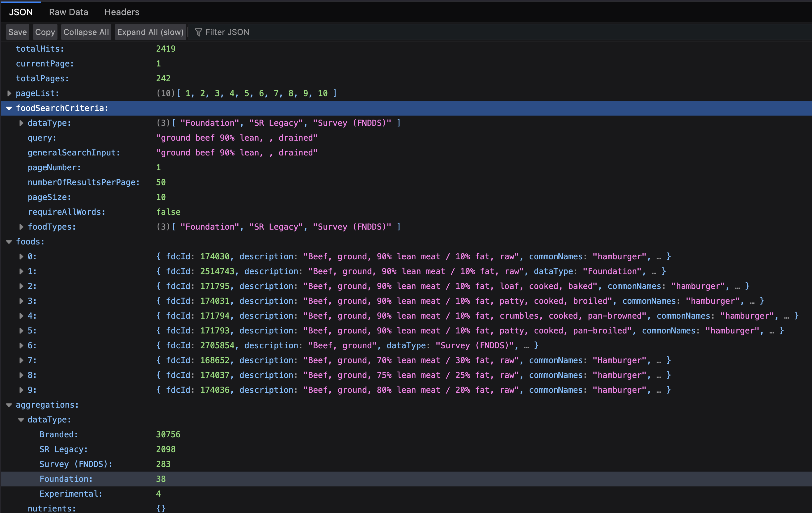
Task: Expand food item 6 with Survey dataType
Action: pyautogui.click(x=21, y=346)
